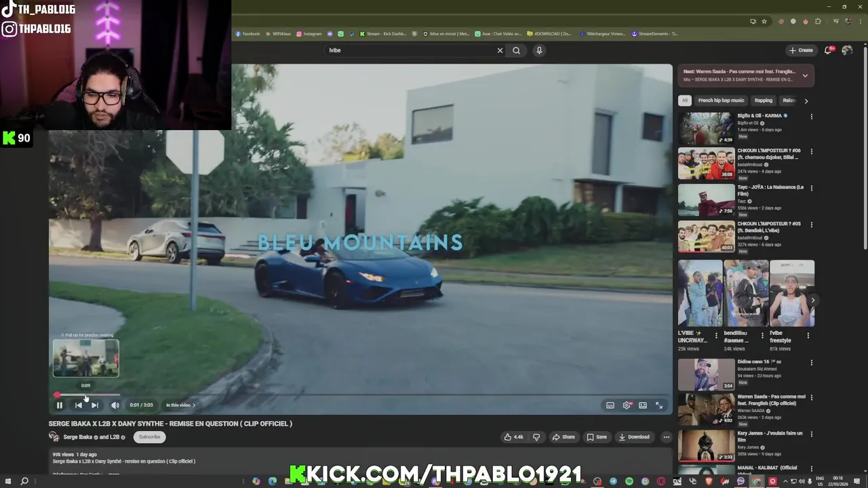The image size is (868, 488).
Task: Show next shorts with arrow
Action: click(812, 300)
